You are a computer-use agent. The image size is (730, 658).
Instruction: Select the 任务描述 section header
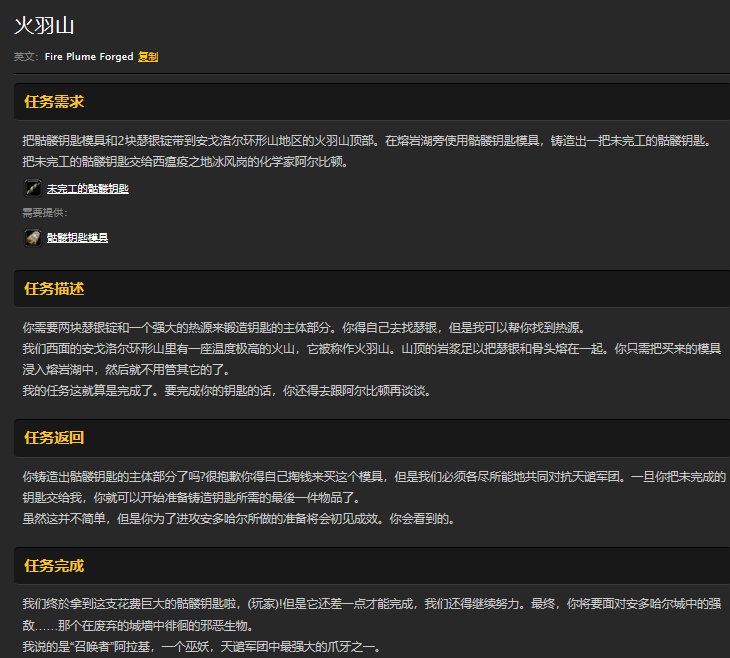pyautogui.click(x=54, y=289)
